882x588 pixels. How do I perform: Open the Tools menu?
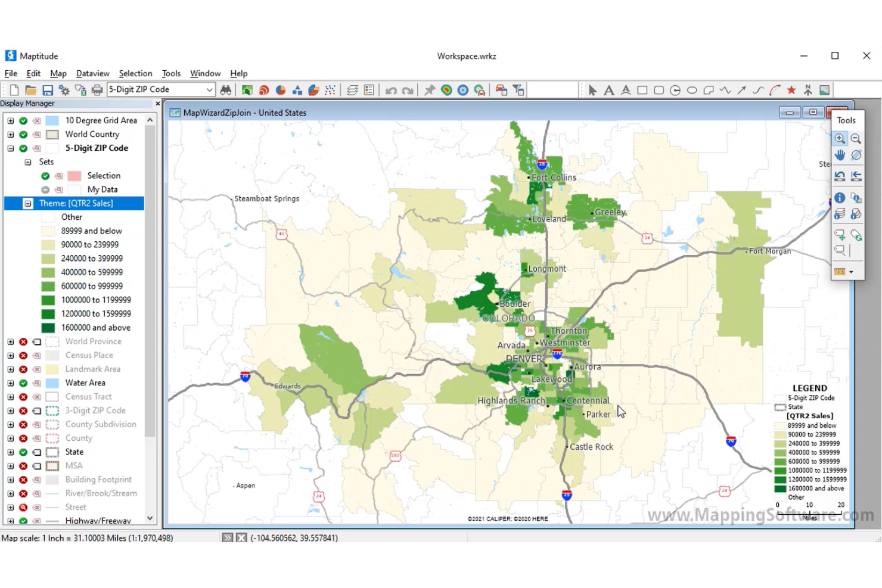click(x=171, y=73)
